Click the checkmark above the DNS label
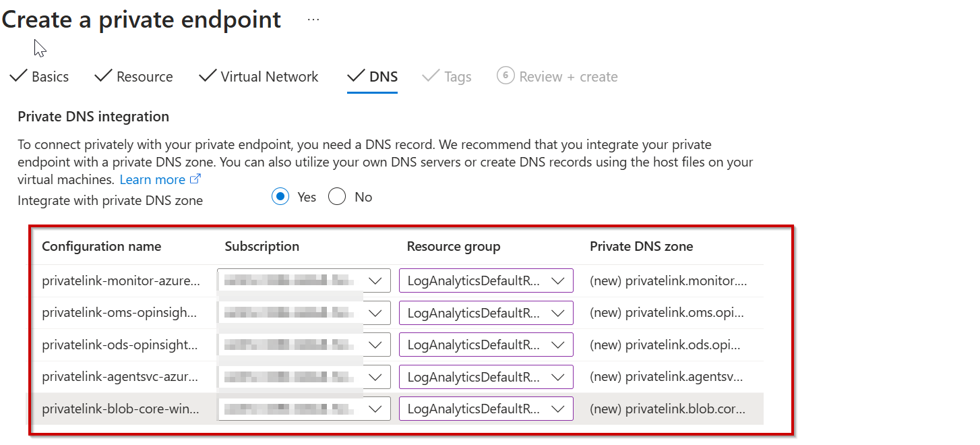The width and height of the screenshot is (980, 445). pyautogui.click(x=356, y=76)
